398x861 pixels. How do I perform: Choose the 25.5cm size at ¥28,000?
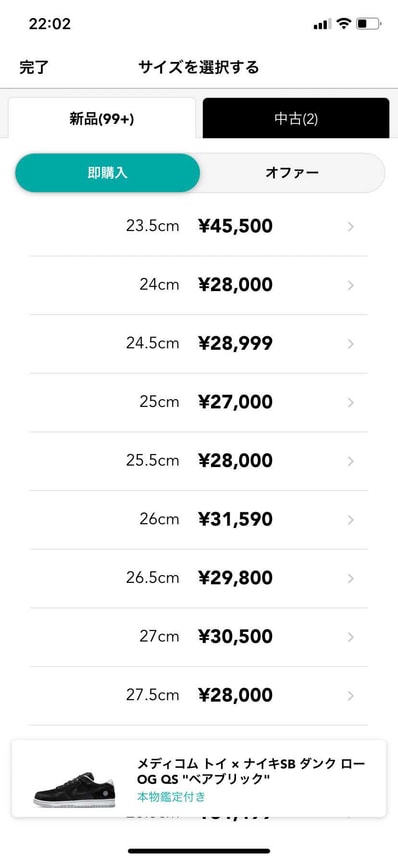(x=199, y=461)
